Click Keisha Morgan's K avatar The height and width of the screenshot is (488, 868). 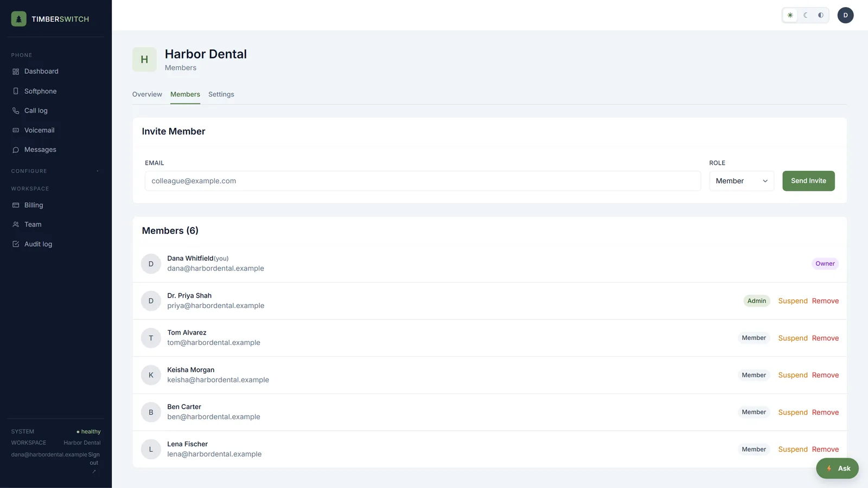[151, 375]
